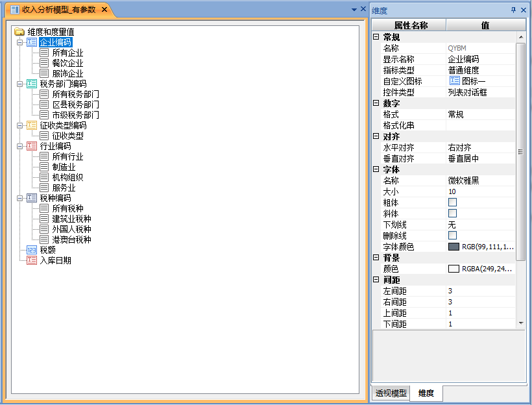This screenshot has height=405, width=532.
Task: Collapse the 字体 property section
Action: [376, 169]
